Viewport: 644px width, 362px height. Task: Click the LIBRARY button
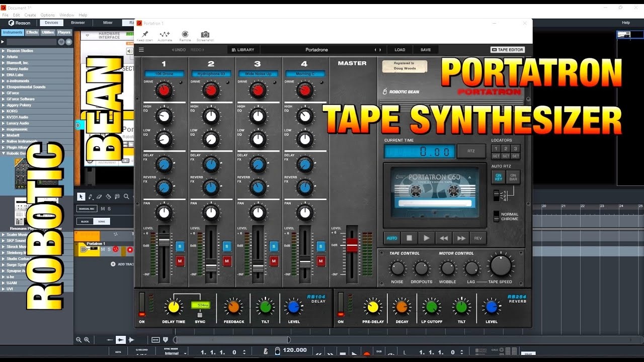coord(243,50)
